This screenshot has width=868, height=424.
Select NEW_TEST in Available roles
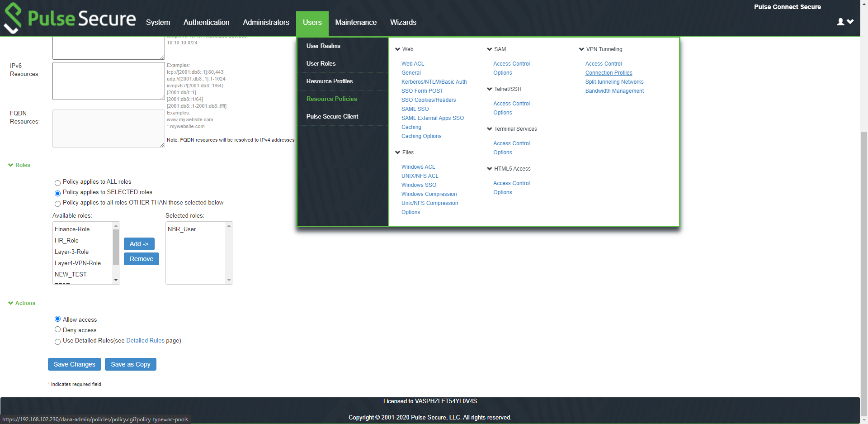[x=82, y=275]
